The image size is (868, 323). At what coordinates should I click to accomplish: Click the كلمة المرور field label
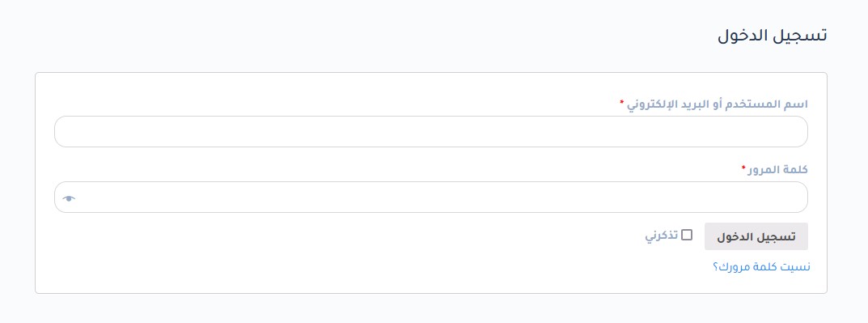[x=777, y=169]
